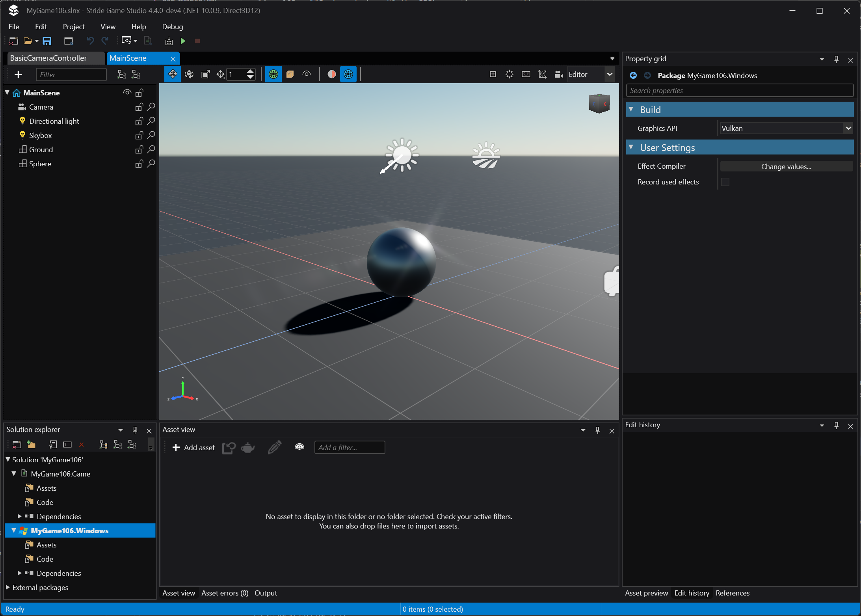Open grid display options icon

pyautogui.click(x=493, y=74)
